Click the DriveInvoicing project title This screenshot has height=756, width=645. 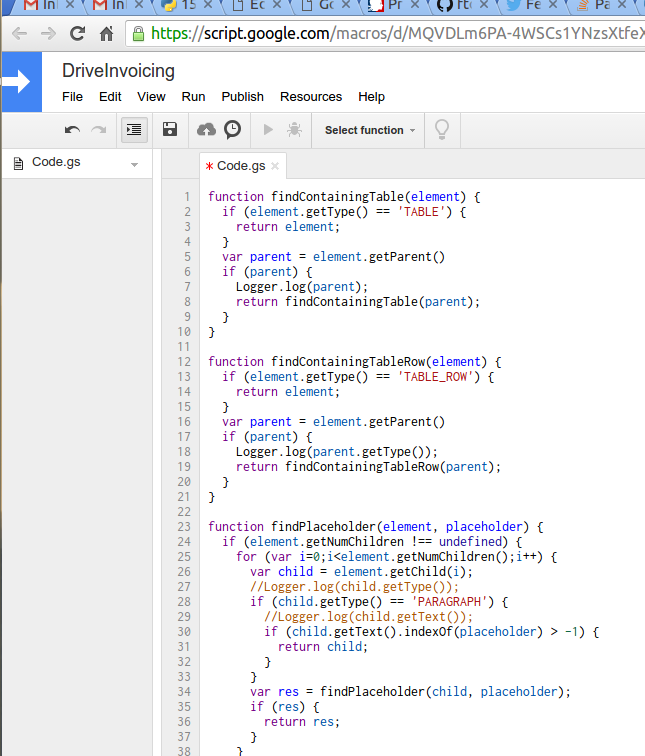(x=118, y=71)
